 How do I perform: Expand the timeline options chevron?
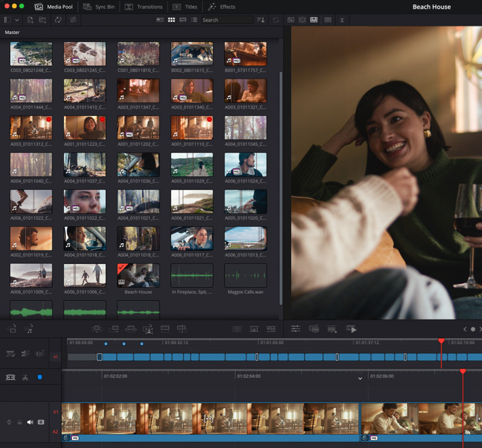tap(360, 379)
